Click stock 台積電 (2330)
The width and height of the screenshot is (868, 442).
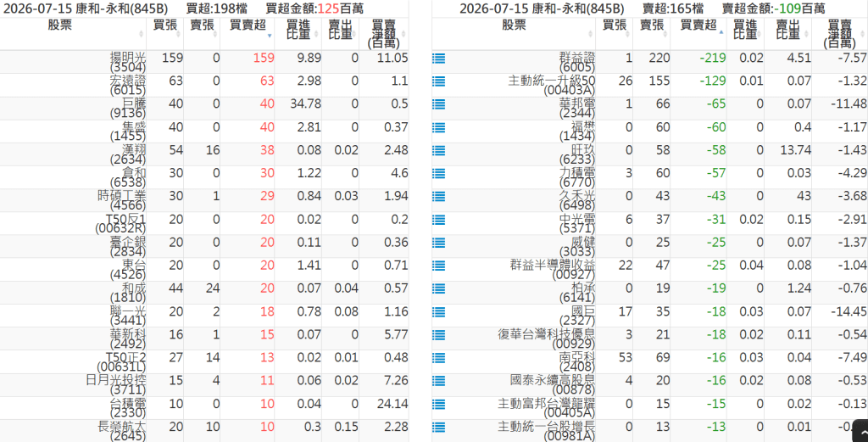point(128,408)
